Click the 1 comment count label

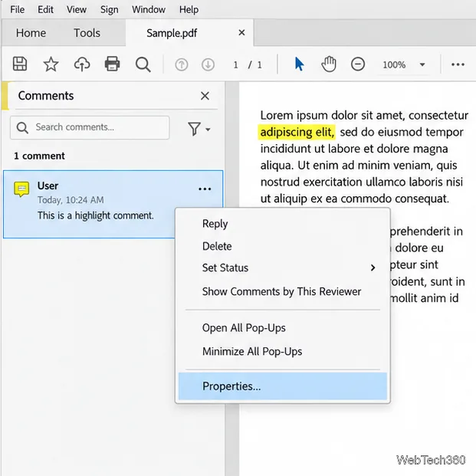(39, 156)
